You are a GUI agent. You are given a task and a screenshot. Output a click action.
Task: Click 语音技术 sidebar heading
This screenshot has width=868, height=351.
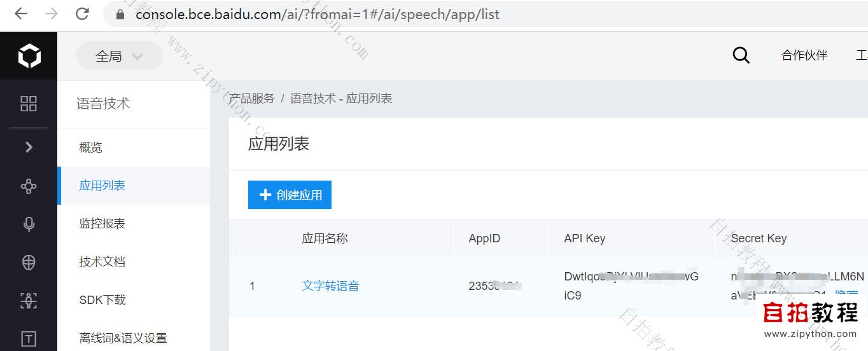103,104
